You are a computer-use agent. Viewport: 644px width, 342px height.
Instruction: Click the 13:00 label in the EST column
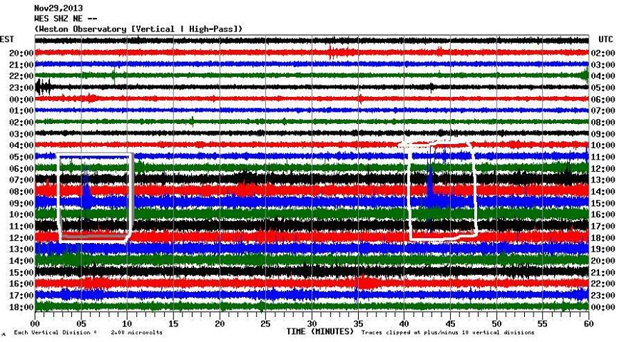click(x=21, y=249)
